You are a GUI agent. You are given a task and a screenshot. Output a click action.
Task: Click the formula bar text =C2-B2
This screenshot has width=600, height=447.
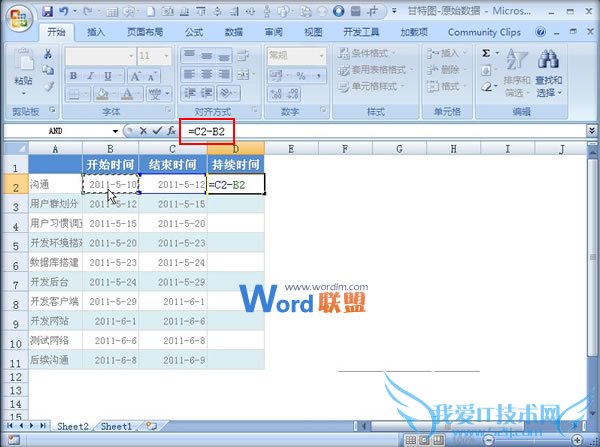pos(207,132)
